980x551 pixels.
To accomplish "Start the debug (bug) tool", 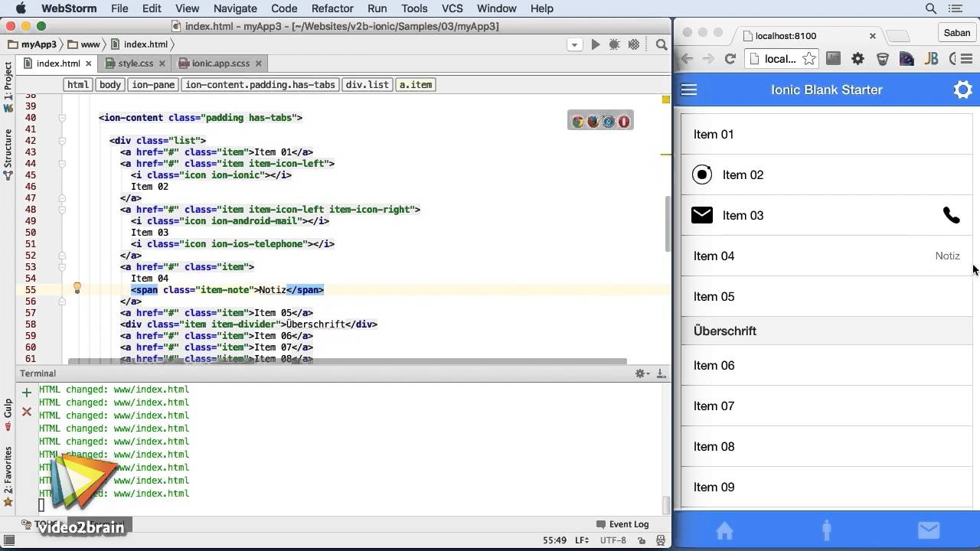I will coord(614,45).
